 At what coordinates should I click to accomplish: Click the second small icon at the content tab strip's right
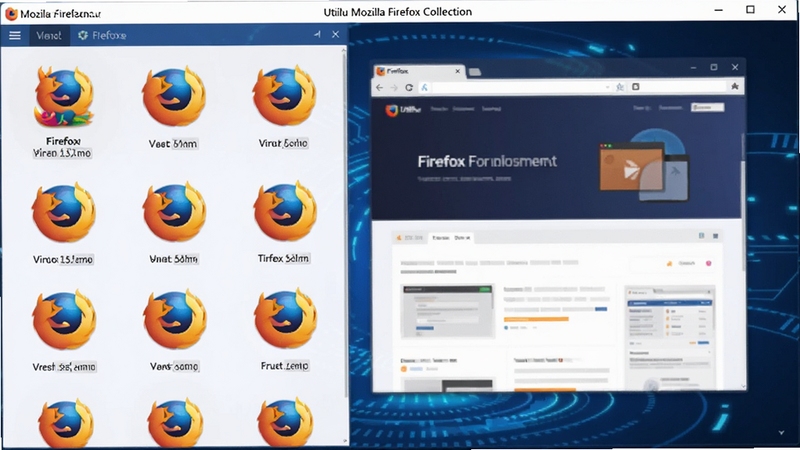pos(715,236)
